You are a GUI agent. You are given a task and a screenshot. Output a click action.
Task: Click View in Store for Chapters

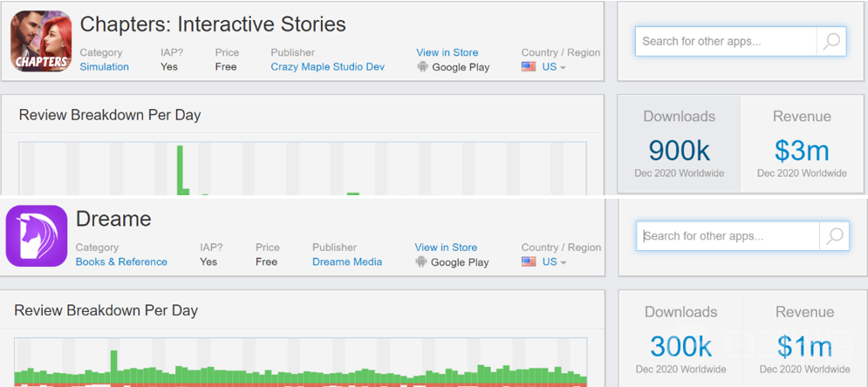click(448, 52)
